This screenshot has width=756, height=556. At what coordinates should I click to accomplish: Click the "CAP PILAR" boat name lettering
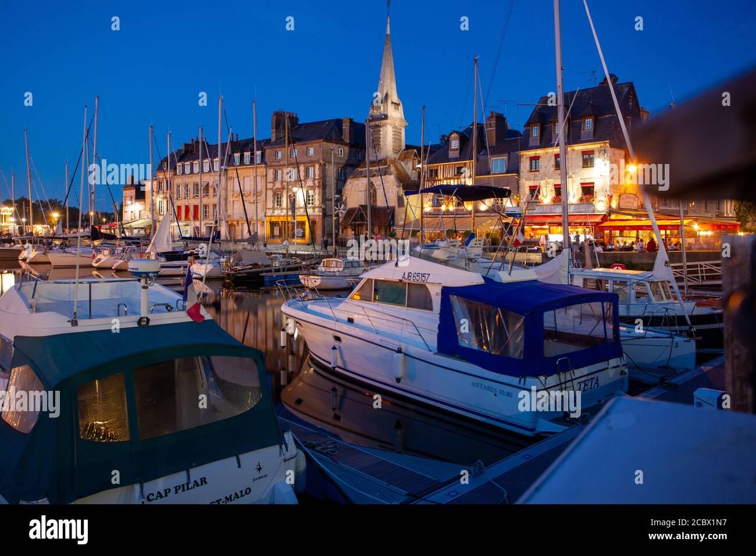click(177, 489)
